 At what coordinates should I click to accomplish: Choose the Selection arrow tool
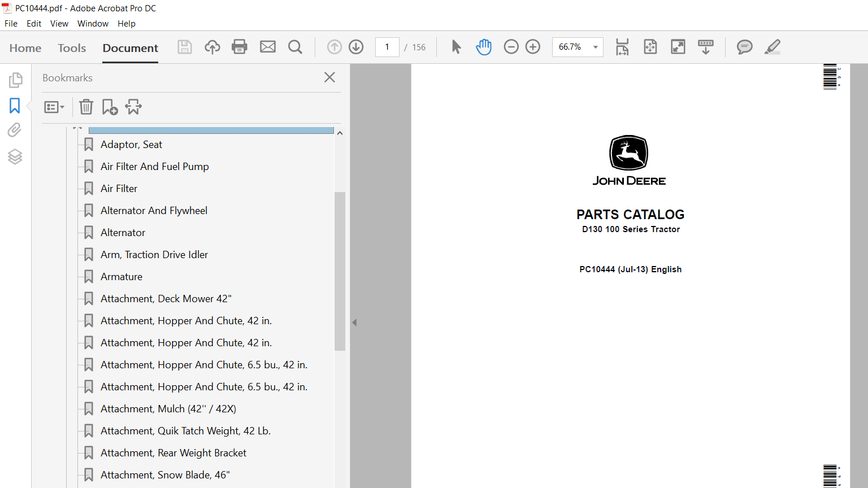pyautogui.click(x=457, y=47)
